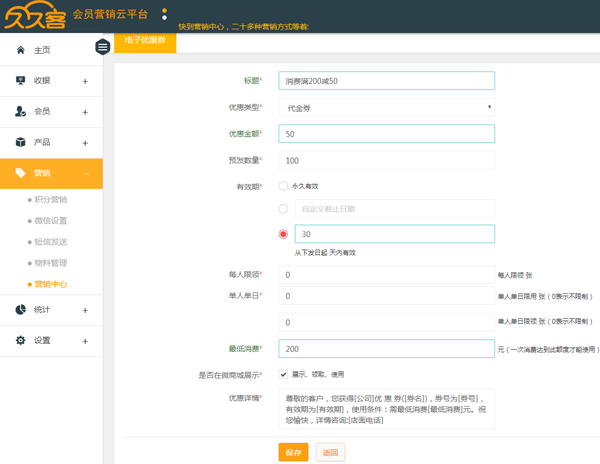
Task: Switch to the 电子优惠券 tab
Action: coord(145,41)
